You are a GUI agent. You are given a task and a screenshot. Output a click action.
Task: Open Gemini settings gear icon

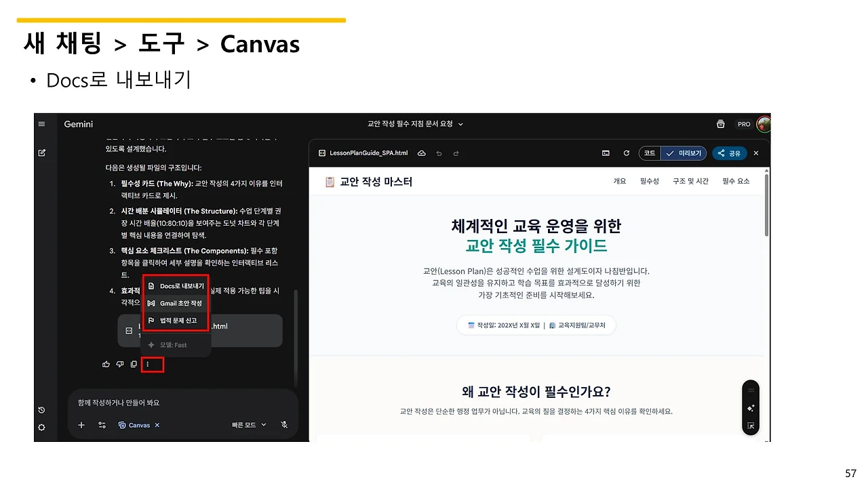(42, 427)
